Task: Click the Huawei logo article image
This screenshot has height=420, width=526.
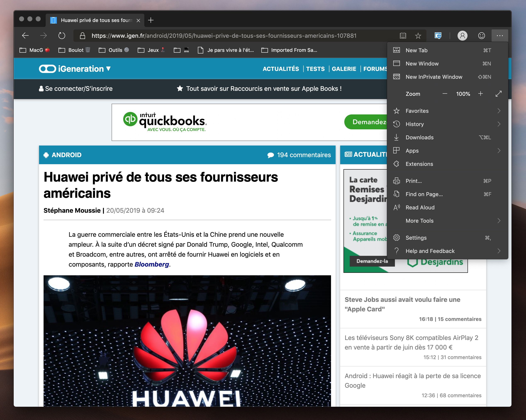Action: (187, 341)
